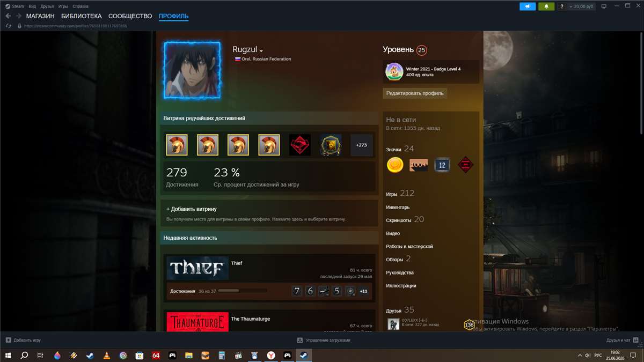Open the Вид menu
This screenshot has width=644, height=362.
coord(32,6)
